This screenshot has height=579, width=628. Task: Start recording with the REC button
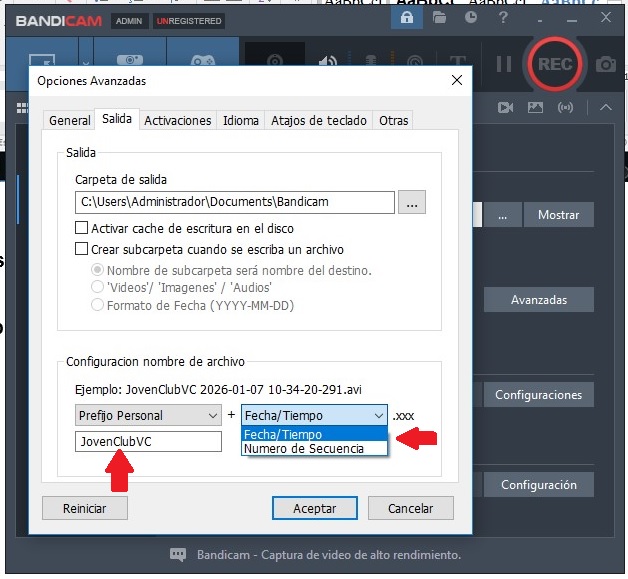(555, 64)
